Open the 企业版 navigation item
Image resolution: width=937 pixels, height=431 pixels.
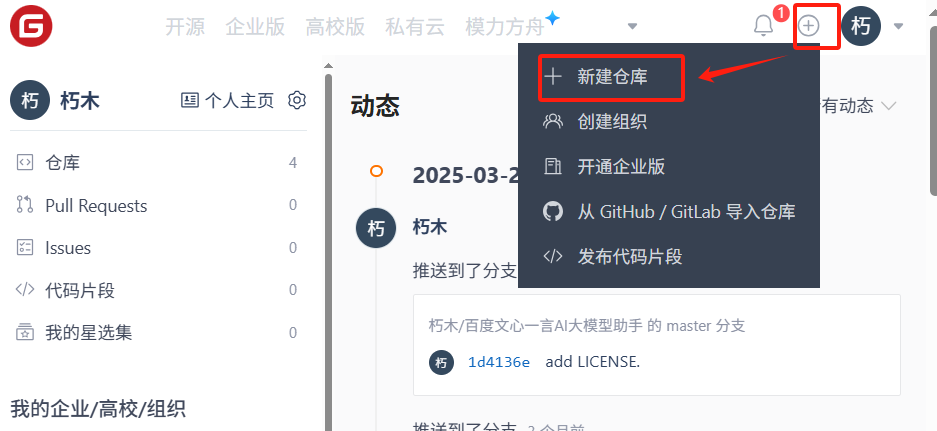[255, 27]
